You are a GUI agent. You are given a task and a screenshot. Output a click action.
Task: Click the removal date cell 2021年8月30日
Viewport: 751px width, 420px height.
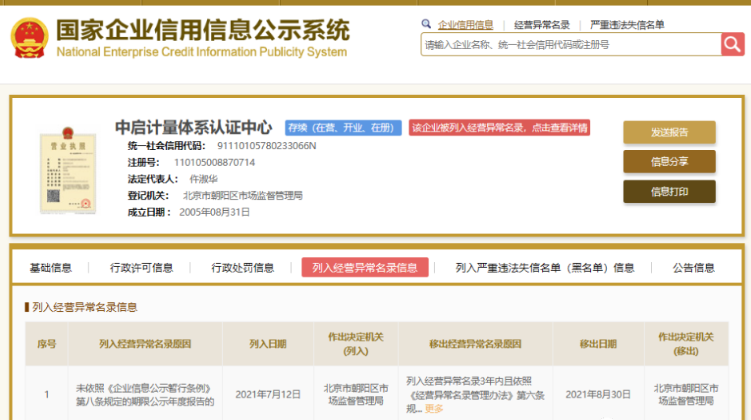click(598, 395)
